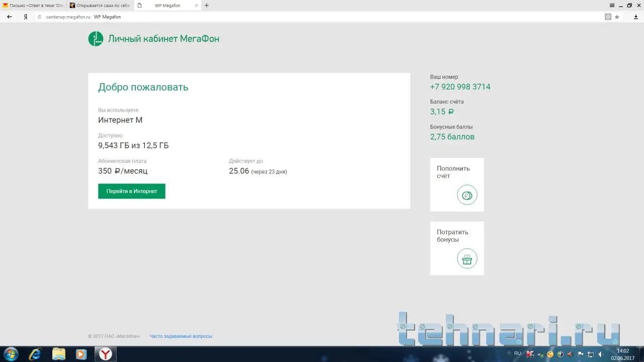The width and height of the screenshot is (644, 362).
Task: Open Windows Explorer folder on taskbar
Action: click(x=58, y=354)
